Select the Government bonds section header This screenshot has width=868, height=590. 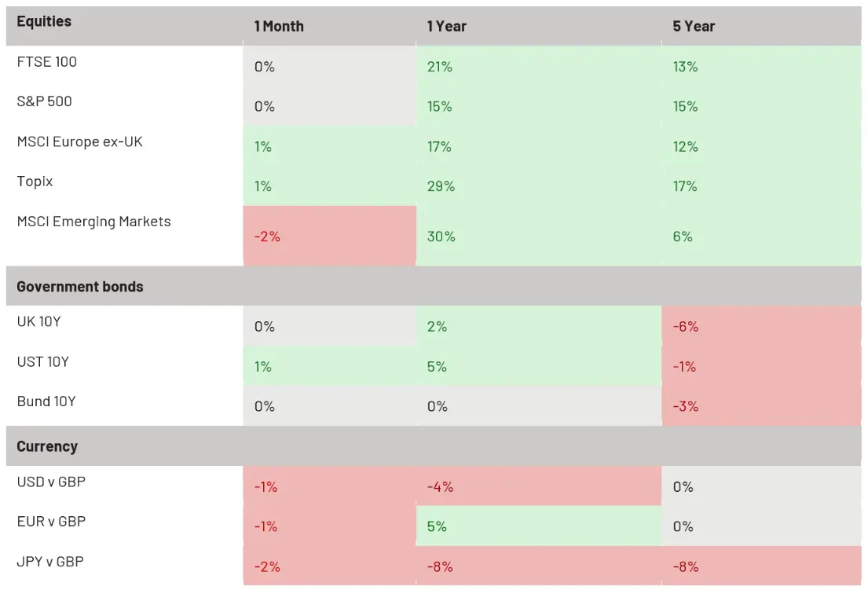80,287
